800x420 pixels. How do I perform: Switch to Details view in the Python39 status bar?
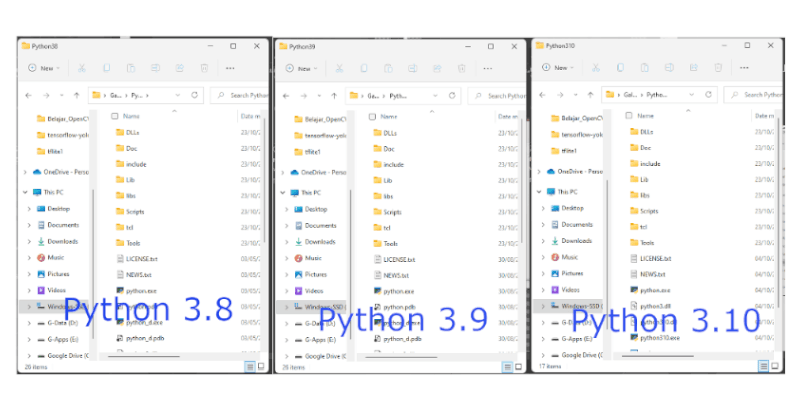click(507, 367)
